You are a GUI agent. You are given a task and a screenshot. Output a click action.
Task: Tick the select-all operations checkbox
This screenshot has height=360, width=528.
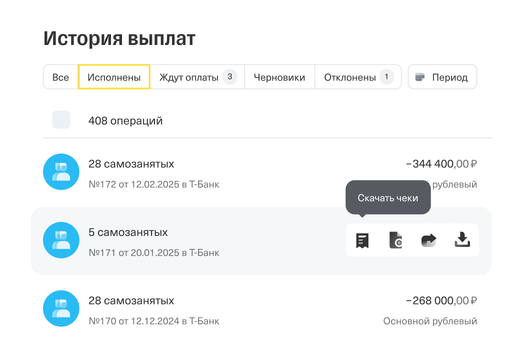point(61,120)
